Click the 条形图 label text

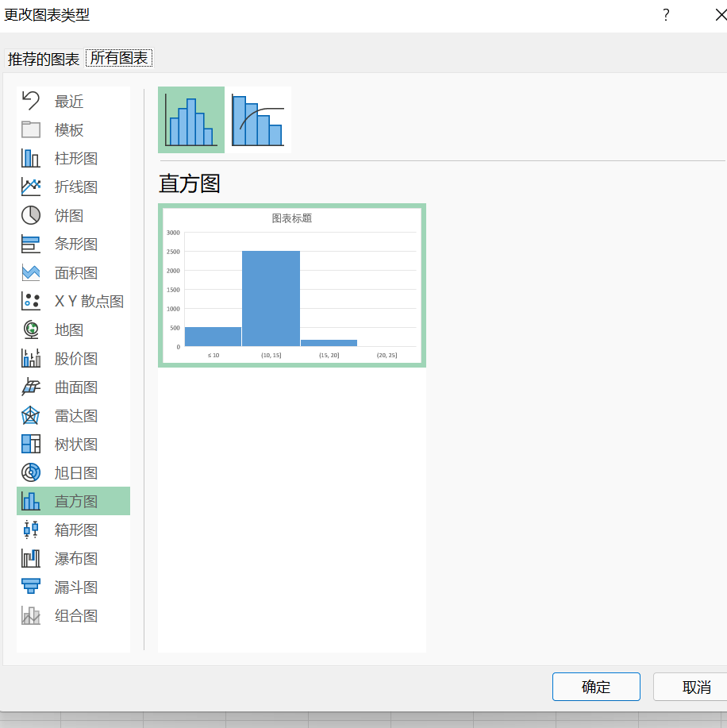pos(76,245)
